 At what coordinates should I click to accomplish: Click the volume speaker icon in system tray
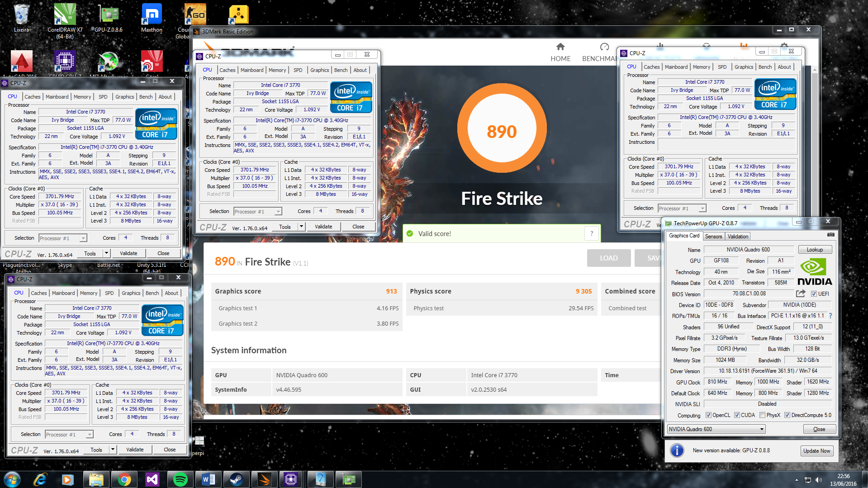tap(818, 480)
